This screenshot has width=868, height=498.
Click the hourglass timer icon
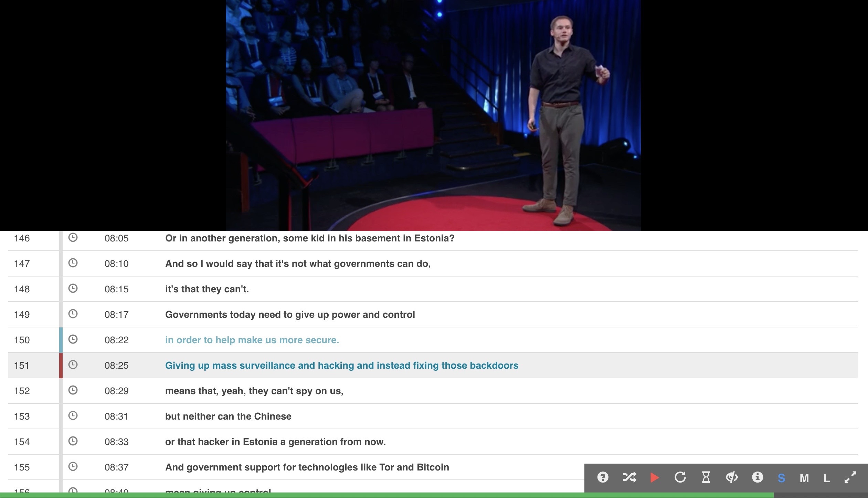point(706,477)
